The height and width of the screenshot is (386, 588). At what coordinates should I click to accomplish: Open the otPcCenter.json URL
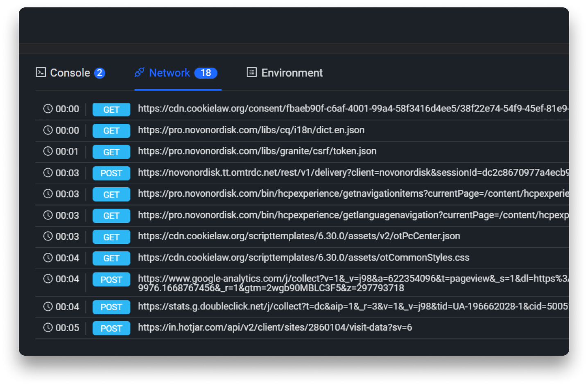coord(299,236)
